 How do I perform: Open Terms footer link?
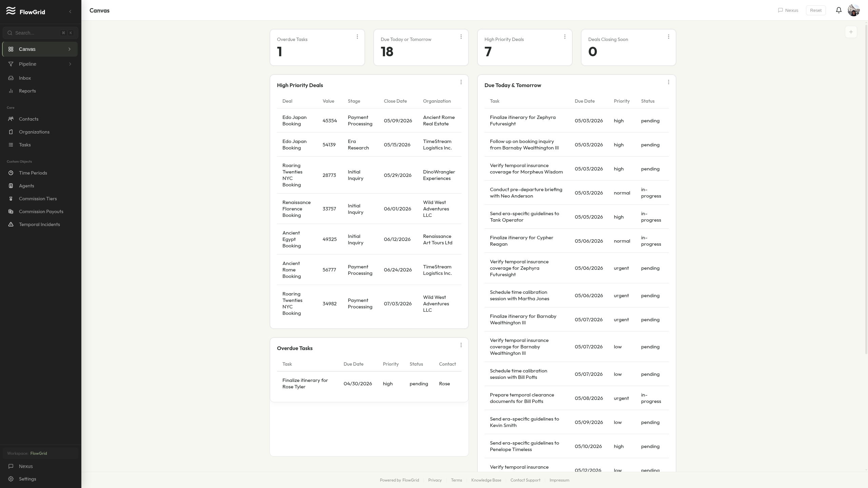click(x=456, y=480)
